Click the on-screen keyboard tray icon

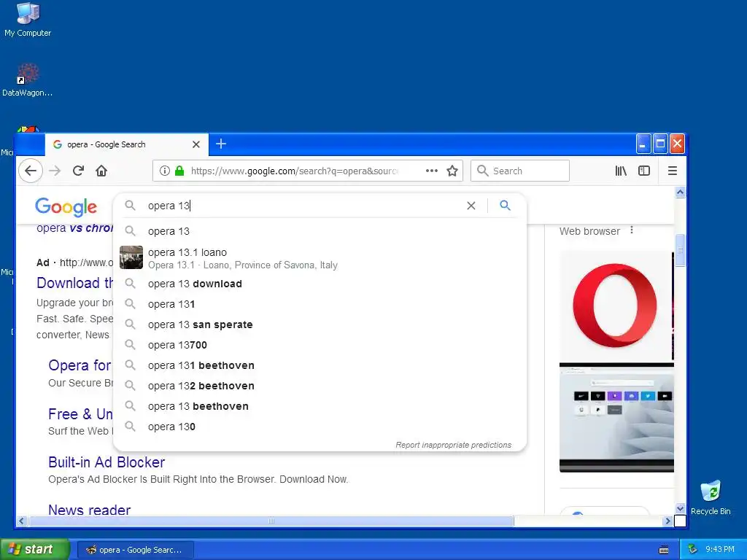pyautogui.click(x=664, y=550)
